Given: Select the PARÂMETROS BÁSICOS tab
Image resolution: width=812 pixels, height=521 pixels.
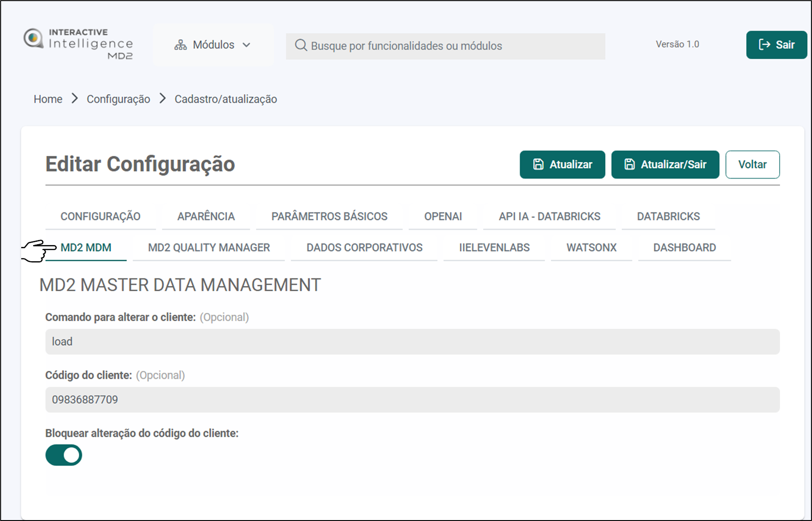Looking at the screenshot, I should [329, 216].
